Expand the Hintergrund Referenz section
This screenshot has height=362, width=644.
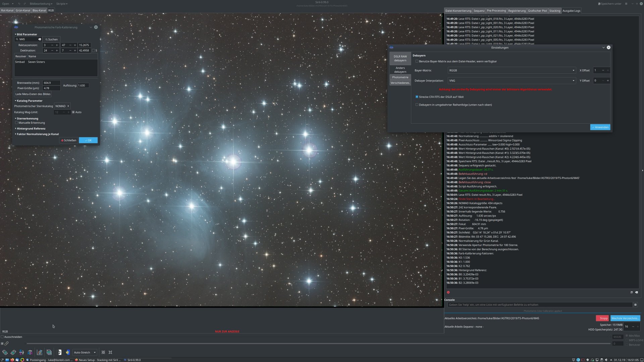pyautogui.click(x=30, y=129)
